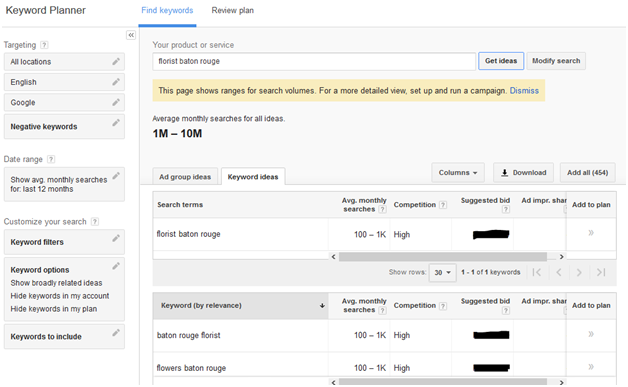Click Keyword (by relevance) column header
The height and width of the screenshot is (387, 628).
click(240, 306)
